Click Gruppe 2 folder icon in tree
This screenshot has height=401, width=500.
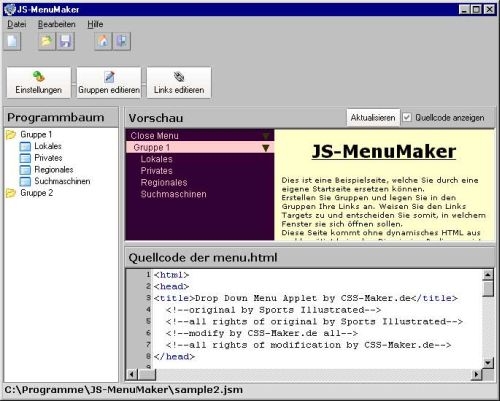click(11, 193)
